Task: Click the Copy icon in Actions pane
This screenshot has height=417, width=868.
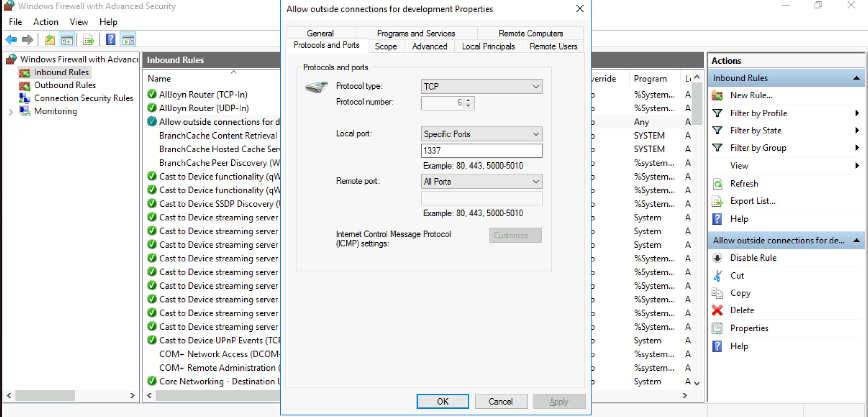Action: pyautogui.click(x=717, y=293)
